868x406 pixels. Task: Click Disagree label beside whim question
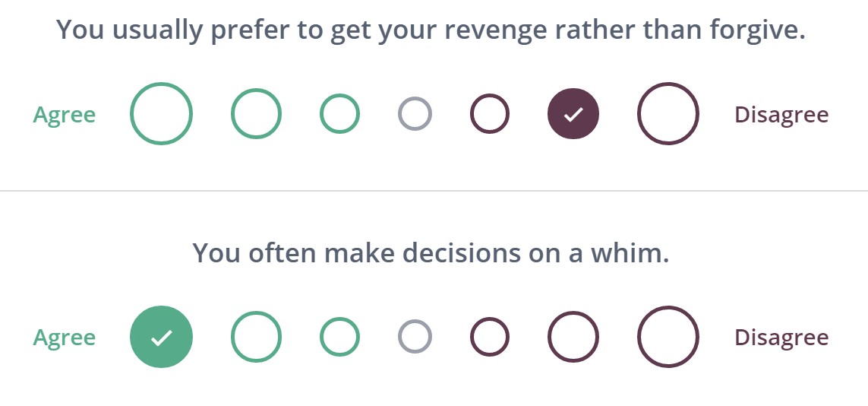[781, 338]
